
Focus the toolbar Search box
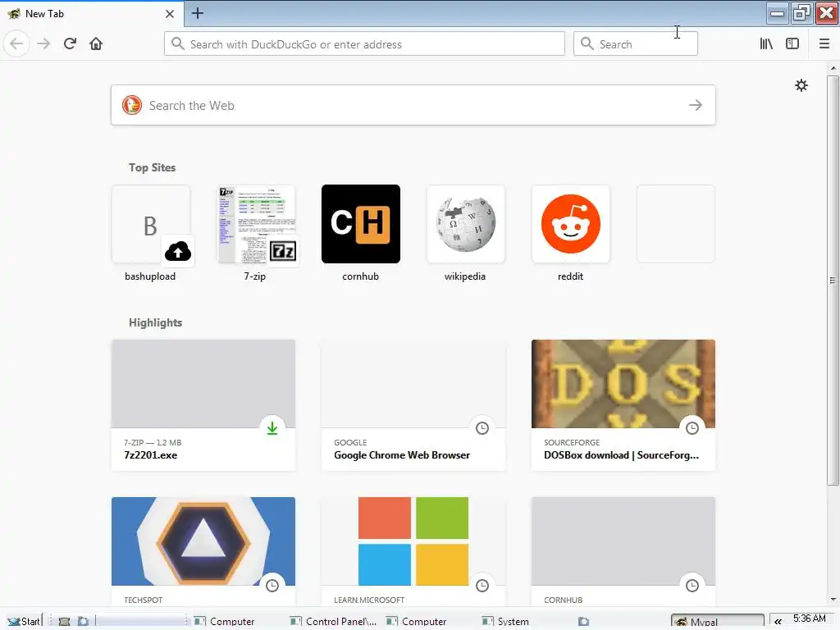point(636,44)
